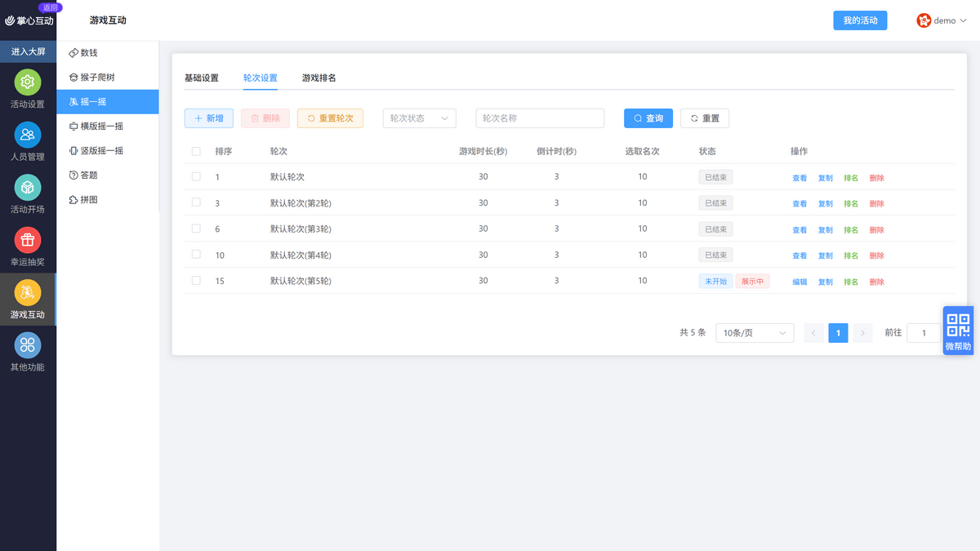This screenshot has width=980, height=551.
Task: Click 删除 for 默认轮次(第5轮)
Action: pyautogui.click(x=877, y=282)
